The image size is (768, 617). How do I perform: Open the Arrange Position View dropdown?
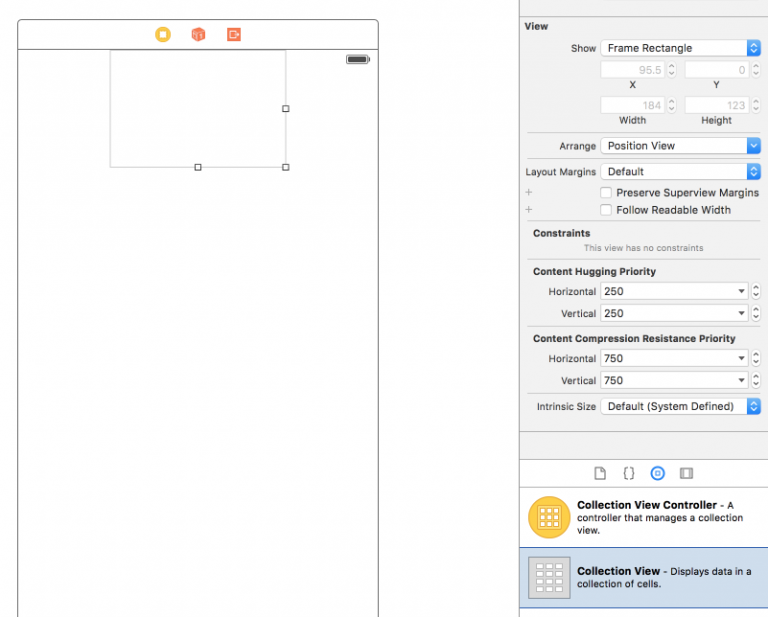pyautogui.click(x=680, y=146)
